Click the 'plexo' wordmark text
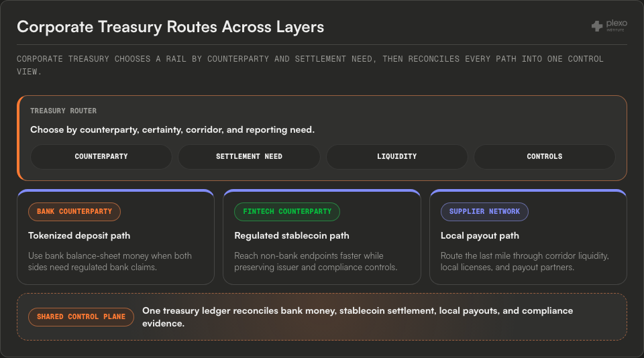This screenshot has height=358, width=644. [616, 23]
